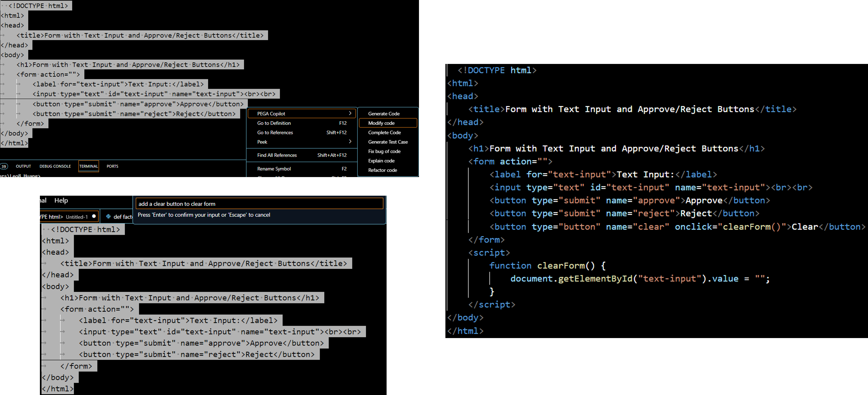
Task: Pick Modify code from Copilot submenu
Action: click(x=388, y=123)
